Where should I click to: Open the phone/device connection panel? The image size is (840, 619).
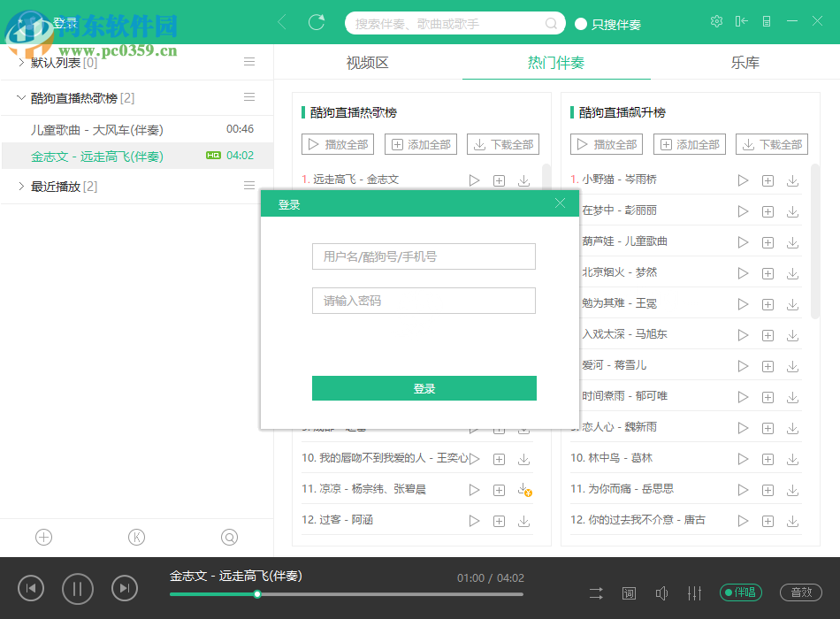(766, 20)
